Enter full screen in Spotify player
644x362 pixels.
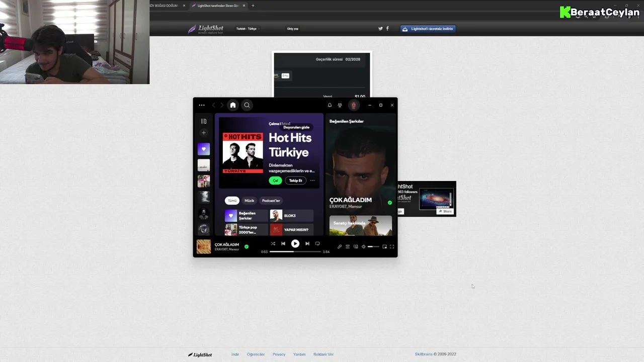click(392, 246)
